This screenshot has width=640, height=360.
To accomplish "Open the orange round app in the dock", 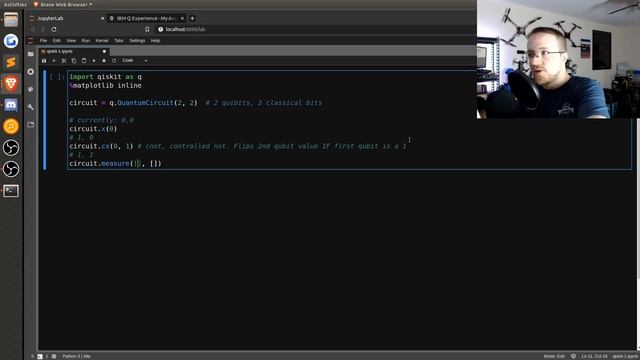I will click(11, 127).
